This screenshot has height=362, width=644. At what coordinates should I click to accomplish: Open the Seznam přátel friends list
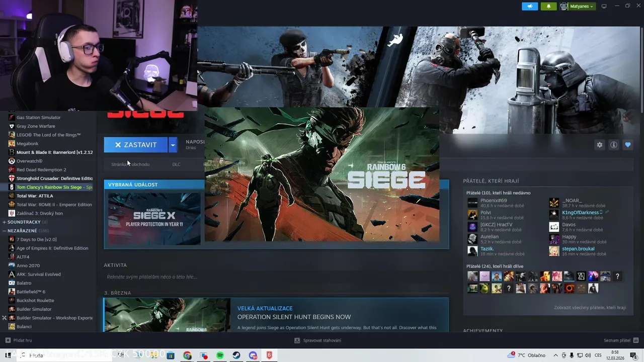click(620, 340)
